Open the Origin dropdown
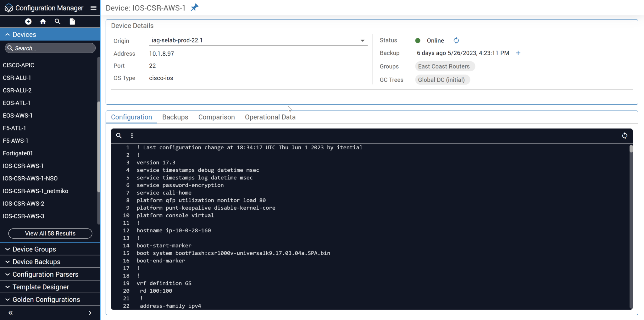The width and height of the screenshot is (644, 320). coord(362,41)
